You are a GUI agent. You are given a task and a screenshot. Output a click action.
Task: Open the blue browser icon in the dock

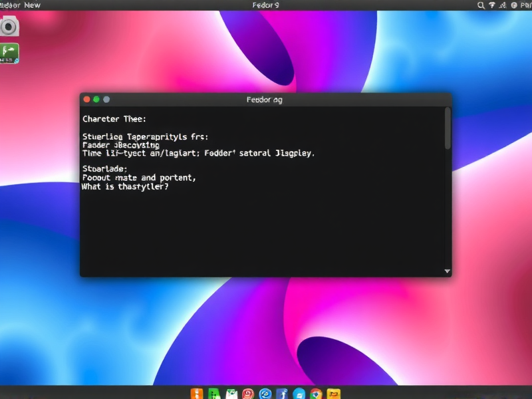(266, 392)
